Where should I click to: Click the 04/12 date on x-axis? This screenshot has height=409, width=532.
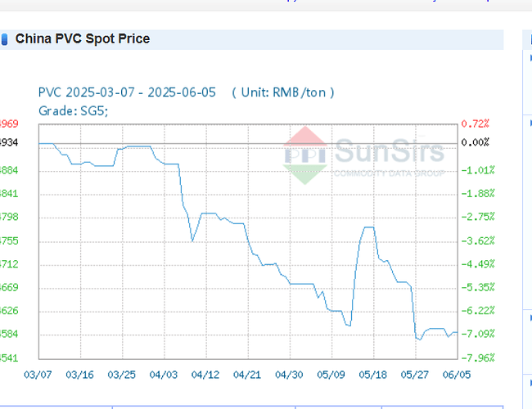tap(205, 374)
